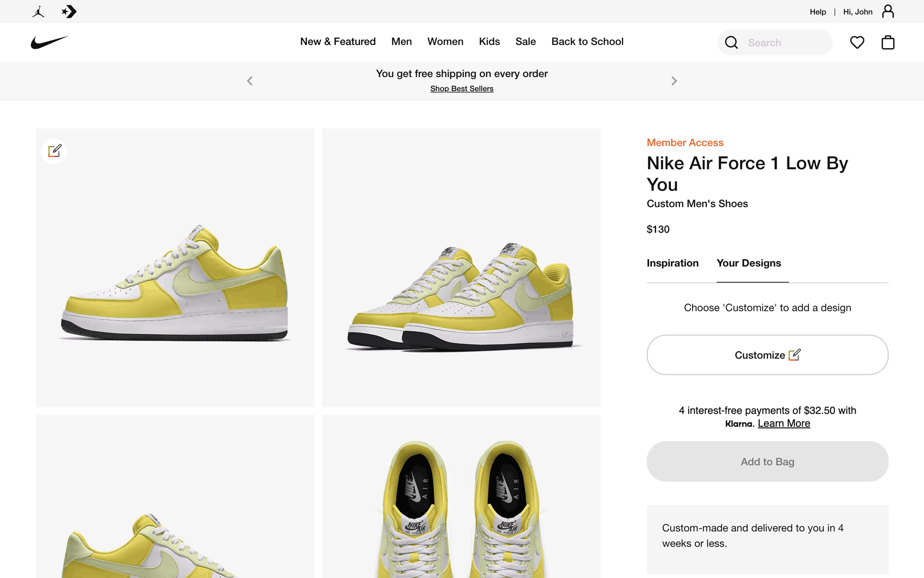Viewport: 924px width, 578px height.
Task: Click the Nike Air Force 1 Low By You title
Action: (x=747, y=174)
